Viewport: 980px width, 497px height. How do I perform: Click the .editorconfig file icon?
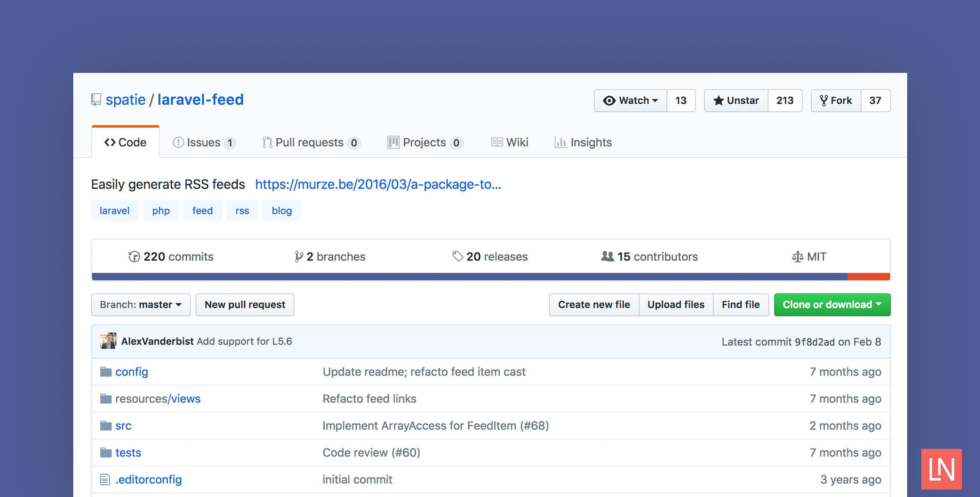click(x=105, y=479)
